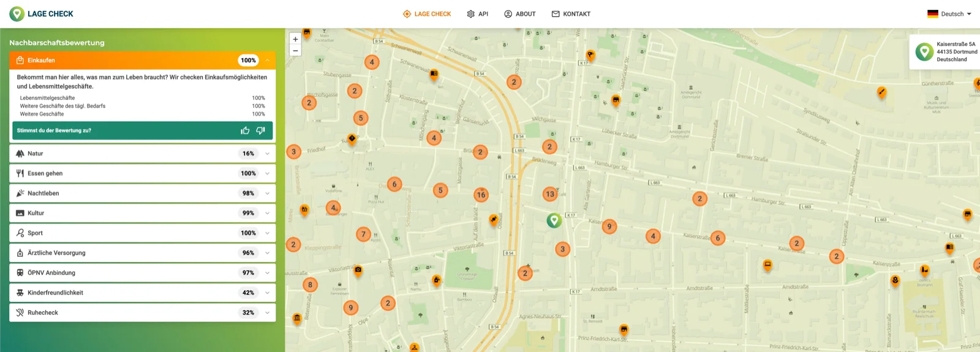Click the Kultur picture icon
980x352 pixels.
pos(20,213)
